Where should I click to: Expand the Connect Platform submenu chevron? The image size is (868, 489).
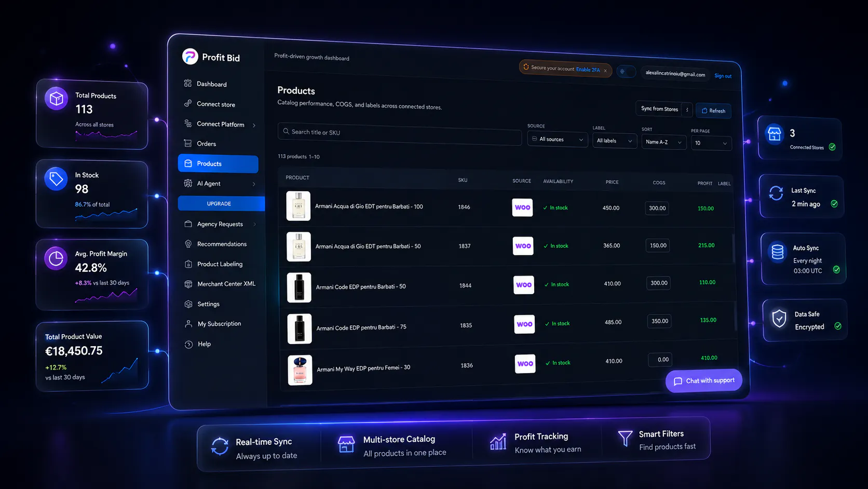[254, 125]
